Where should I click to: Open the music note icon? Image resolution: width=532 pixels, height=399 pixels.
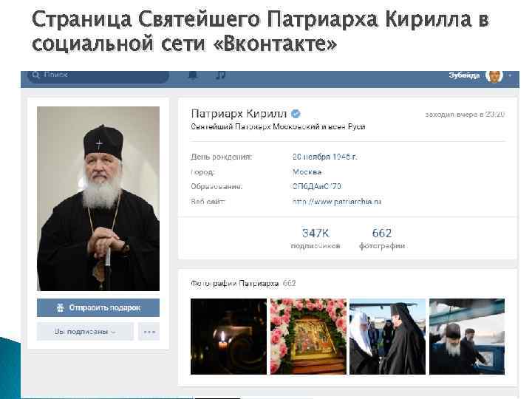tap(220, 75)
